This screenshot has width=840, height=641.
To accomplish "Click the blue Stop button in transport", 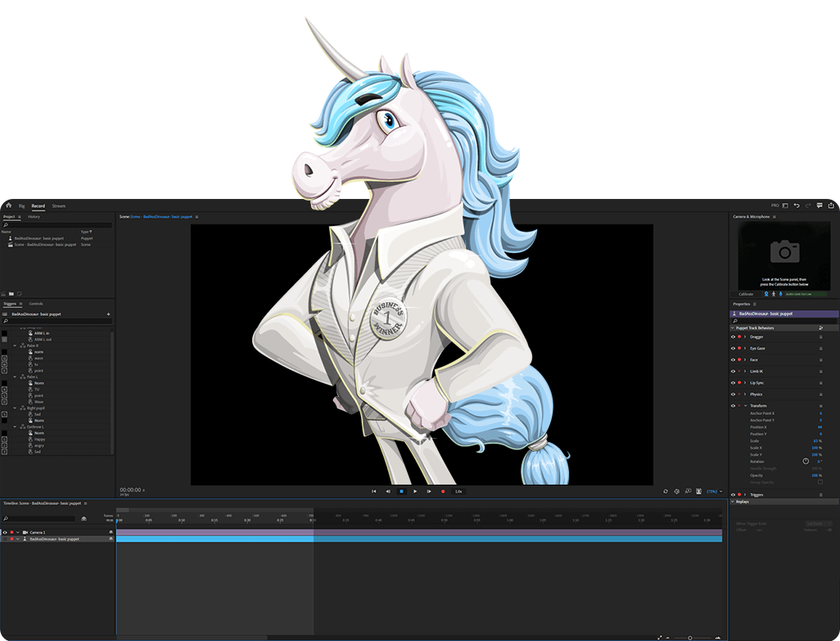I will point(401,491).
